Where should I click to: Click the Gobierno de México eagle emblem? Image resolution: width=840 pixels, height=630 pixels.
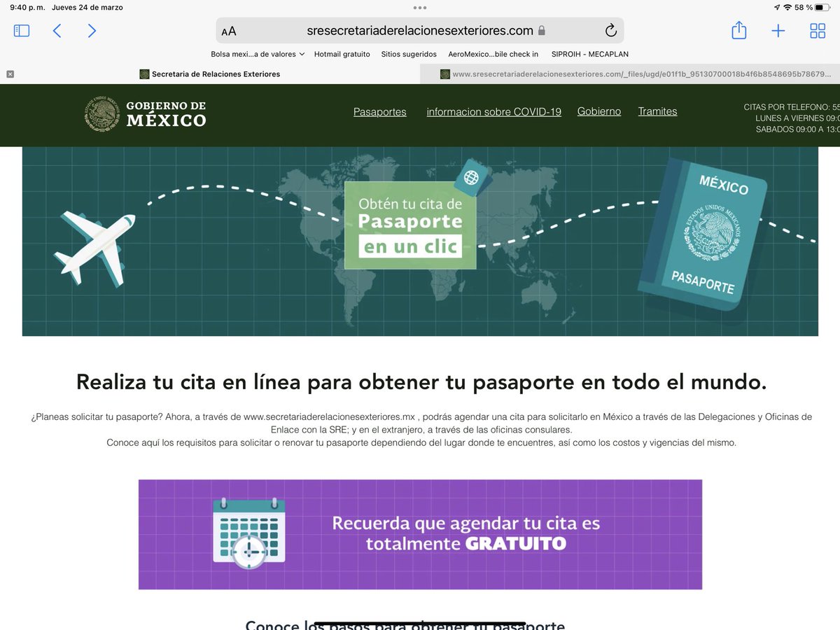[x=102, y=112]
